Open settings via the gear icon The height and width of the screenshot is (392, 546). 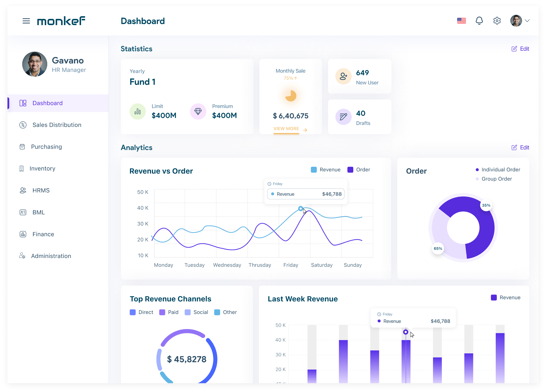[x=497, y=21]
